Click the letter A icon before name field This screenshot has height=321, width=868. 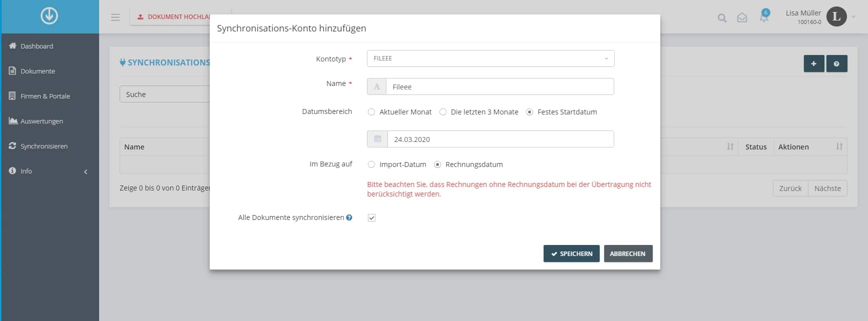coord(377,86)
